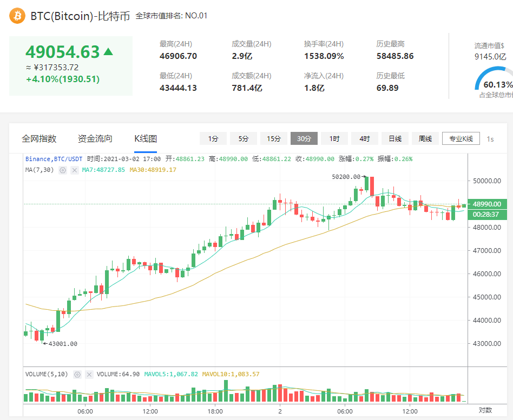Click the Bitcoin logo icon

point(17,16)
